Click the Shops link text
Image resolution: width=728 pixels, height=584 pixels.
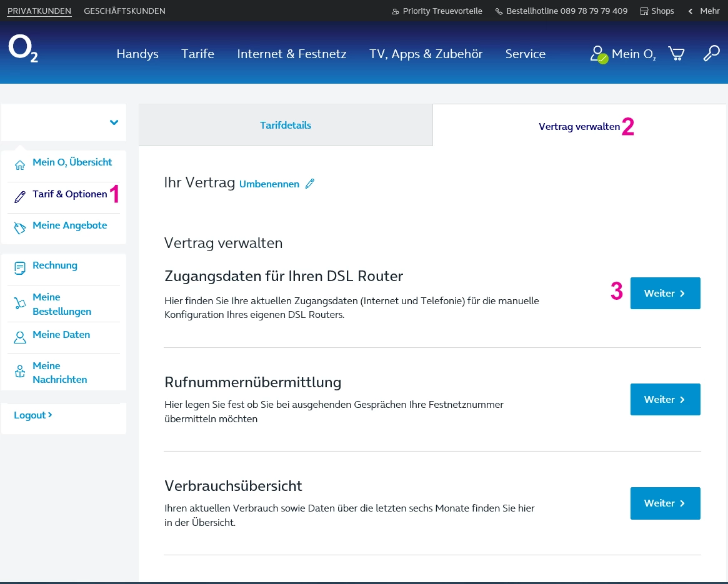(x=662, y=11)
